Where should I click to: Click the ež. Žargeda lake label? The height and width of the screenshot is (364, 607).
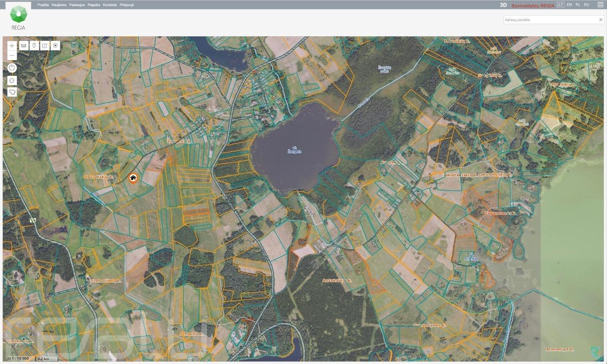[x=294, y=150]
